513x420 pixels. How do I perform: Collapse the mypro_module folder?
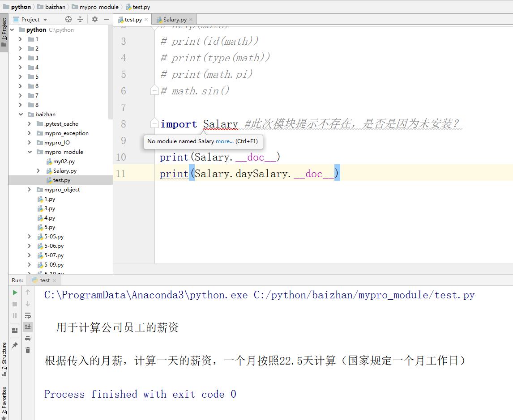coord(30,152)
